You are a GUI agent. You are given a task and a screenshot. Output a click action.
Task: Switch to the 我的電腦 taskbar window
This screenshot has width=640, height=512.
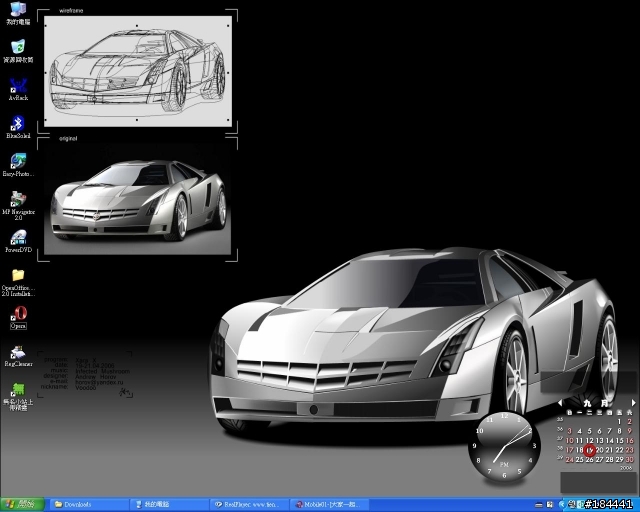click(170, 504)
